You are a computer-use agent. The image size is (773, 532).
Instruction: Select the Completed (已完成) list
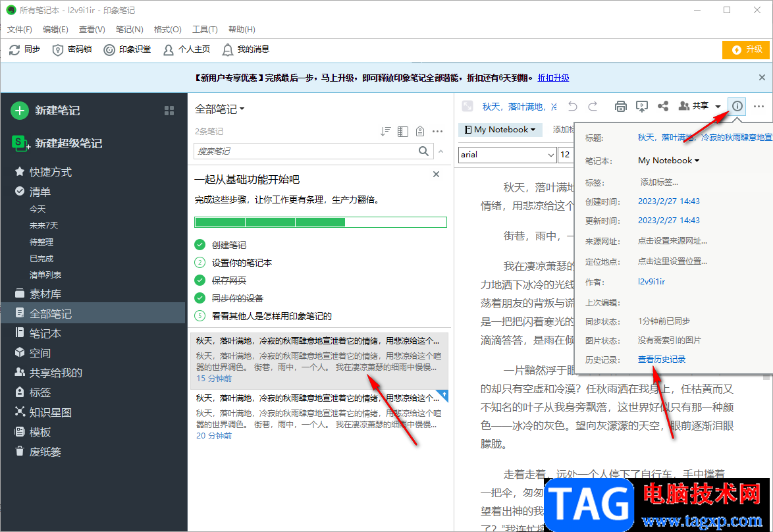coord(41,258)
